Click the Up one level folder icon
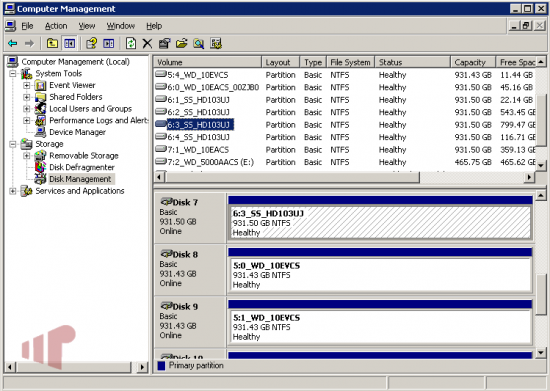Viewport: 550px width, 391px height. click(52, 43)
